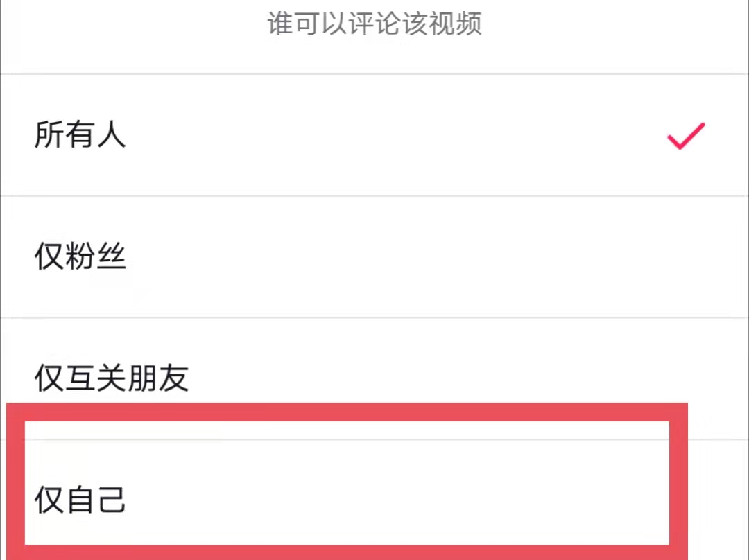The height and width of the screenshot is (560, 749).
Task: Tap the 仅粉丝 text label
Action: (x=80, y=258)
